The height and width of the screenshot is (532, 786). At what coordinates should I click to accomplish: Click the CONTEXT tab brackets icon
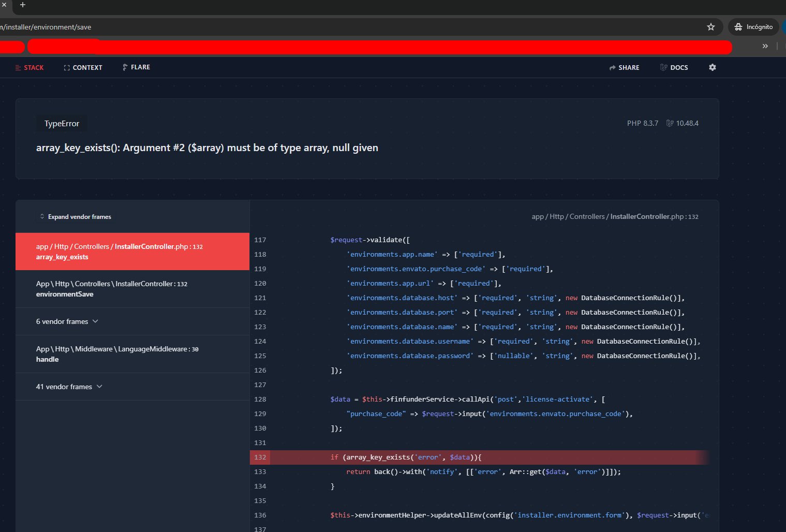click(67, 68)
